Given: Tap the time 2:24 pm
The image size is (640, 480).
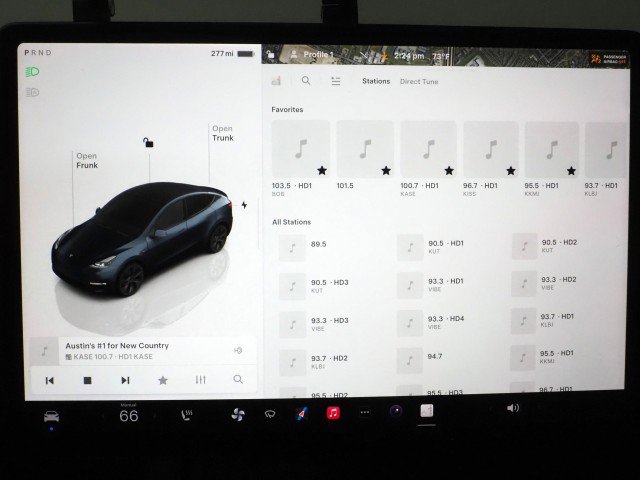Looking at the screenshot, I should click(x=409, y=56).
